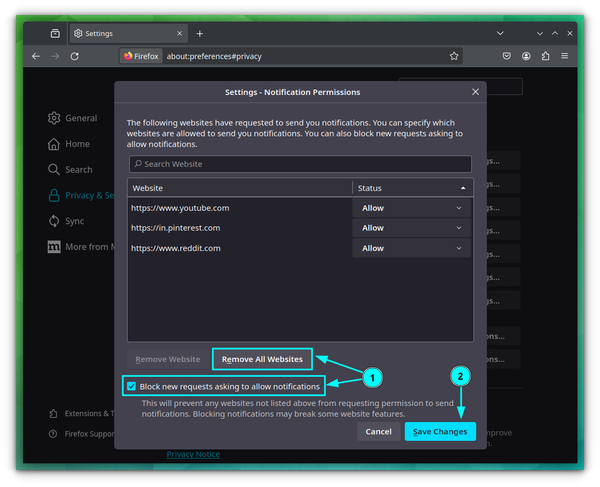This screenshot has width=600, height=487.
Task: Open Status dropdown for youtube.com
Action: (x=411, y=208)
